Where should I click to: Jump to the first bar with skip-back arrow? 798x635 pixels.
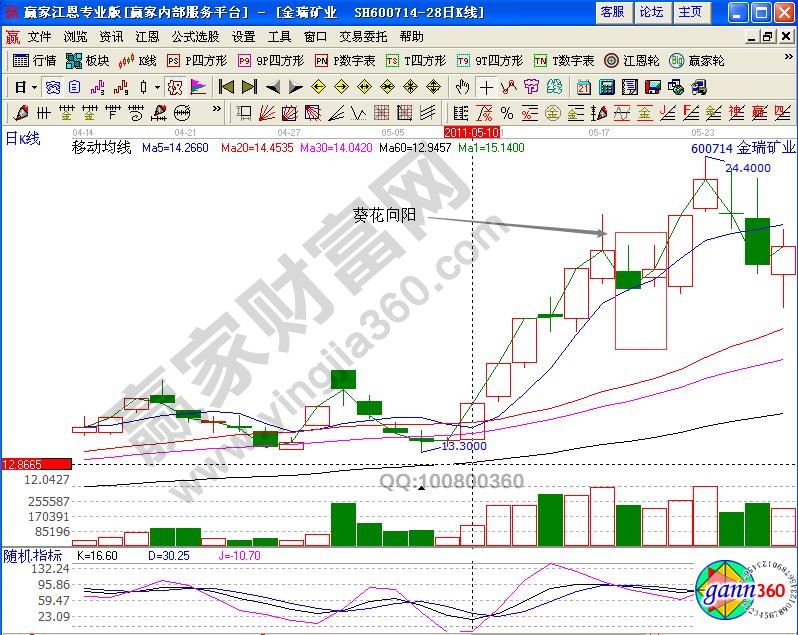[226, 87]
